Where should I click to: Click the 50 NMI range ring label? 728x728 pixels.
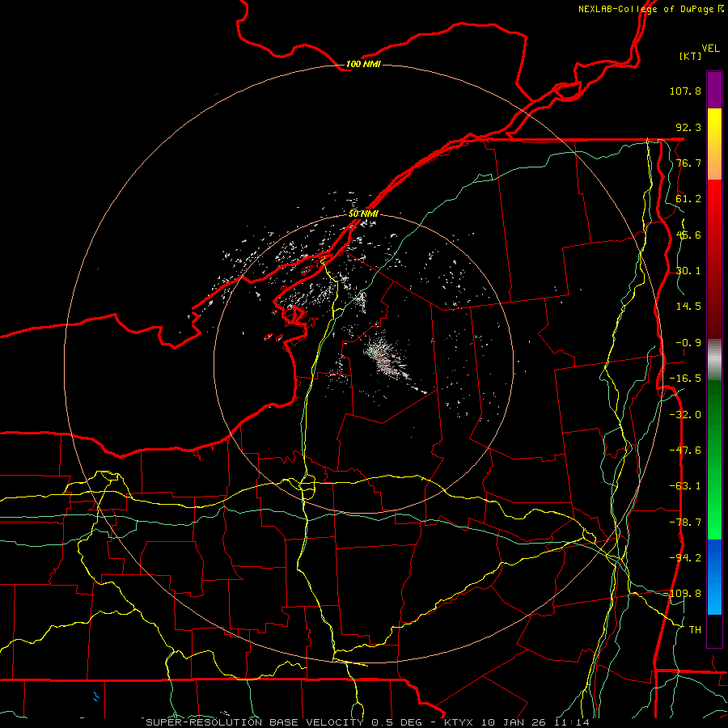pyautogui.click(x=363, y=214)
